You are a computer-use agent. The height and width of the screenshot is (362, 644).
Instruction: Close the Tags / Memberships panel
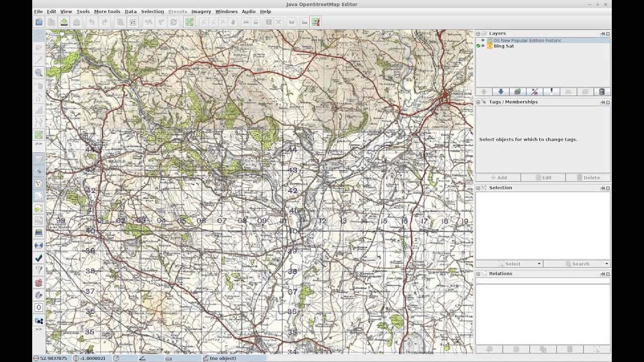point(608,103)
